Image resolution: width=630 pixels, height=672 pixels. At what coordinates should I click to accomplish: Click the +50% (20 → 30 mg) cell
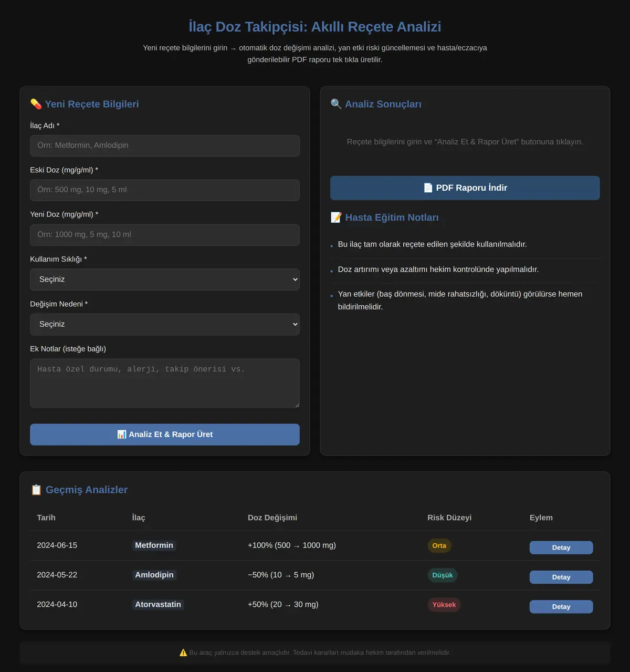pyautogui.click(x=283, y=604)
